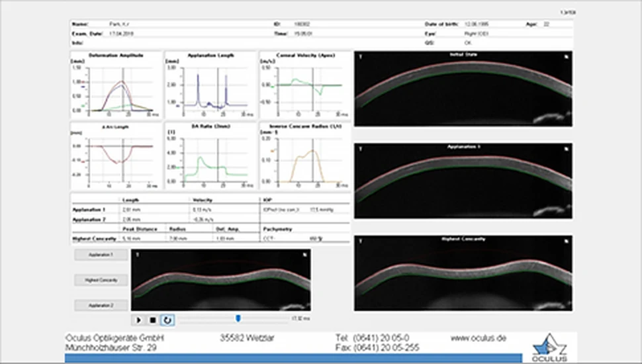The image size is (642, 364).
Task: Select the exam Time value
Action: coord(303,34)
